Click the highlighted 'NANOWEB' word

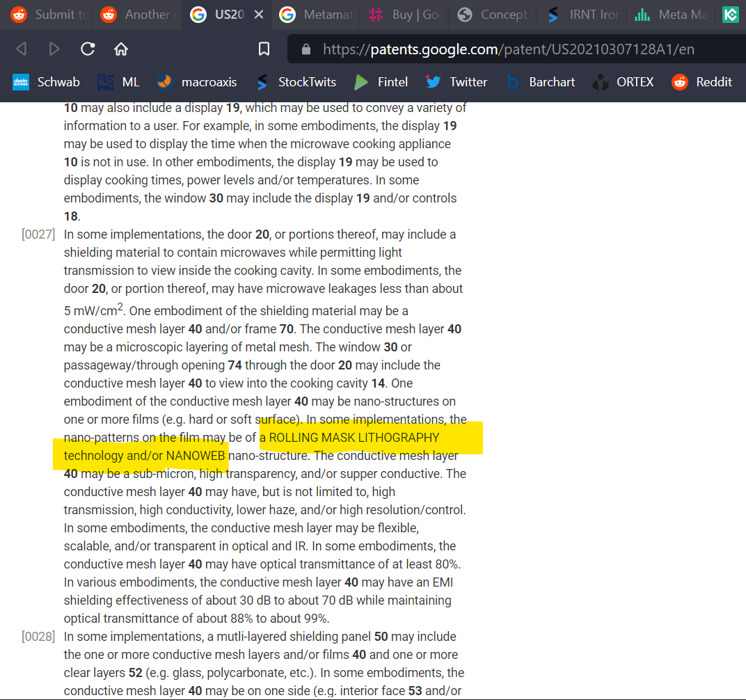click(x=195, y=455)
